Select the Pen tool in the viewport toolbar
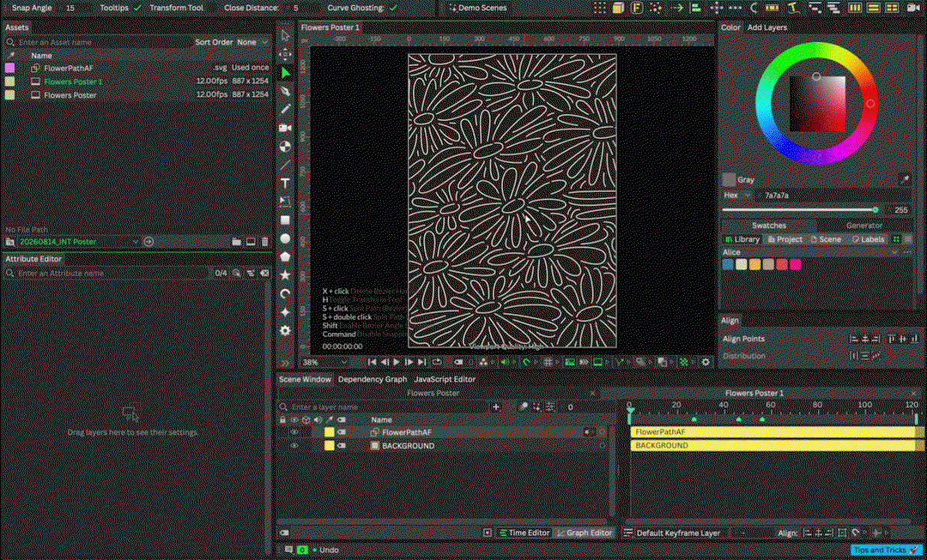Screen dimensions: 927x560 (x=285, y=91)
